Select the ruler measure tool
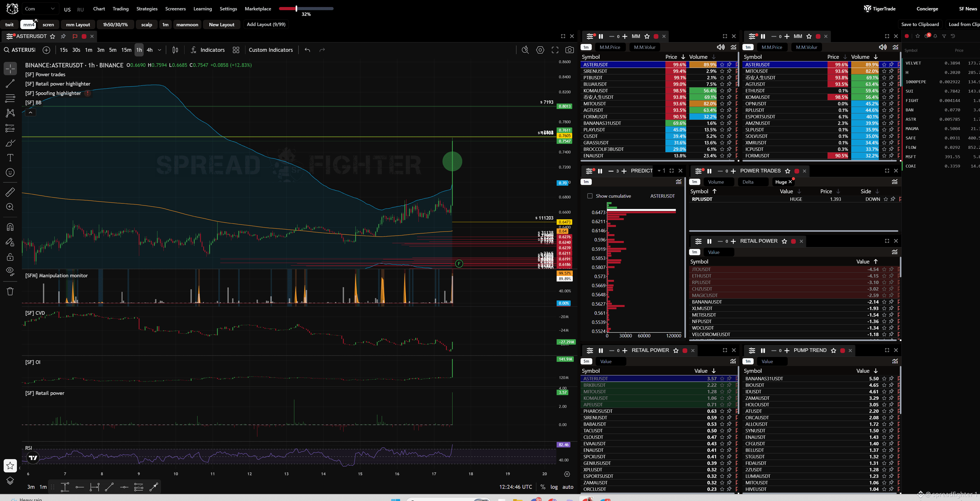 click(10, 192)
